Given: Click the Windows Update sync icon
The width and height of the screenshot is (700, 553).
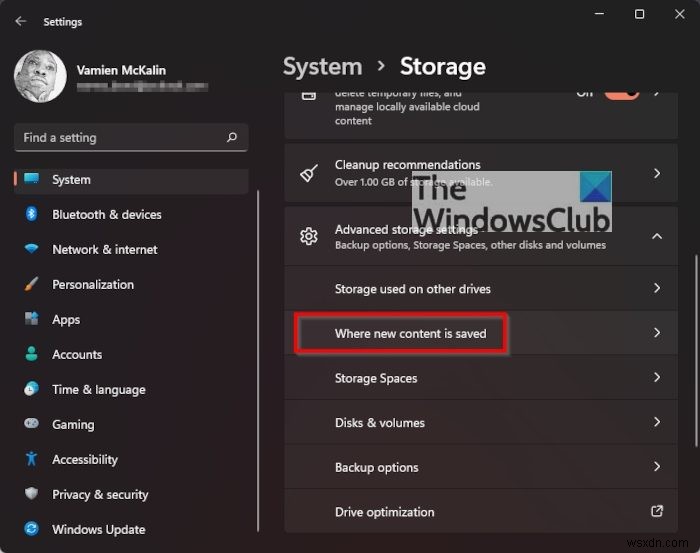Looking at the screenshot, I should [x=31, y=529].
